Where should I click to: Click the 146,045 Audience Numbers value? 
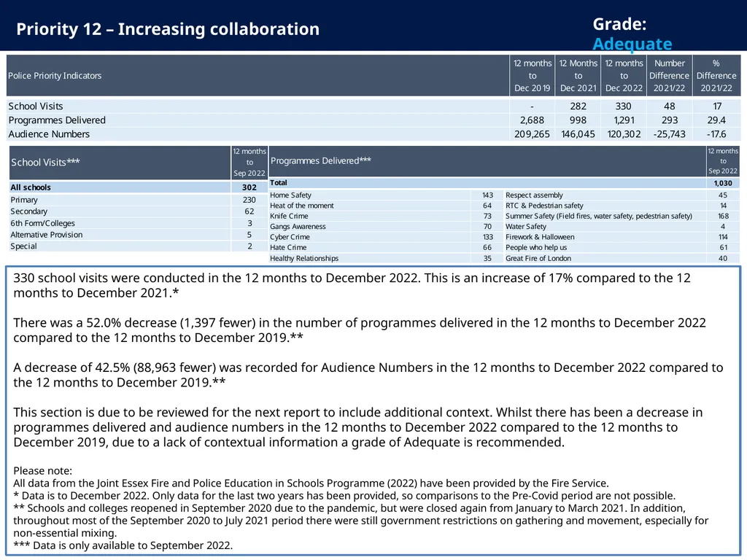tap(578, 134)
